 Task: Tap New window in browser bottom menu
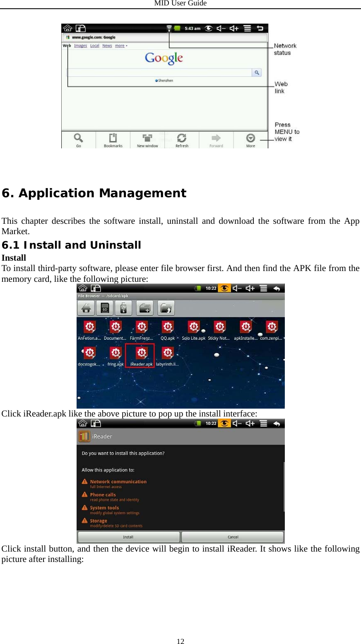point(147,140)
